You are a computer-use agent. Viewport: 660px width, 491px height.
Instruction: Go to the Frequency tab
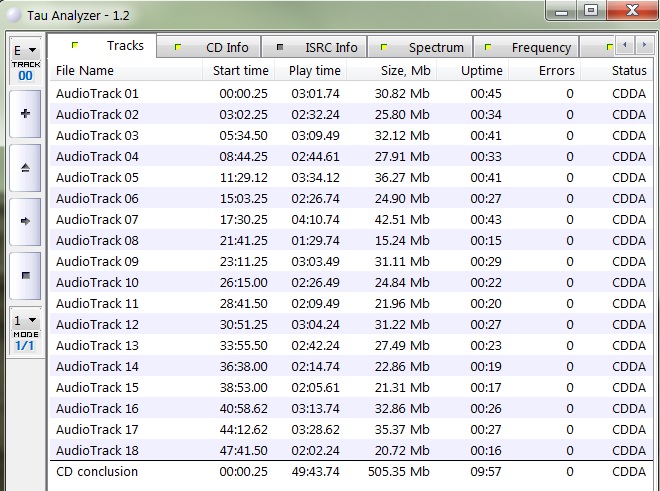tap(530, 47)
